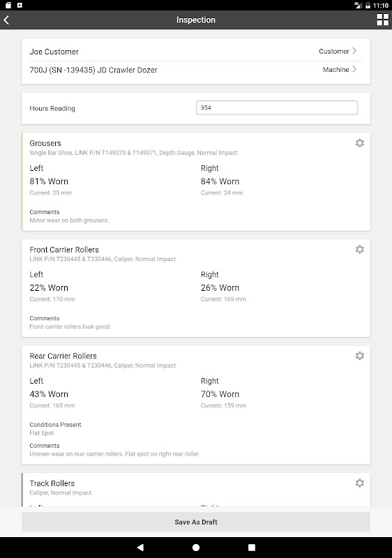Open Front Carrier Rollers settings gear
Screen dimensions: 392x558
[x=360, y=250]
